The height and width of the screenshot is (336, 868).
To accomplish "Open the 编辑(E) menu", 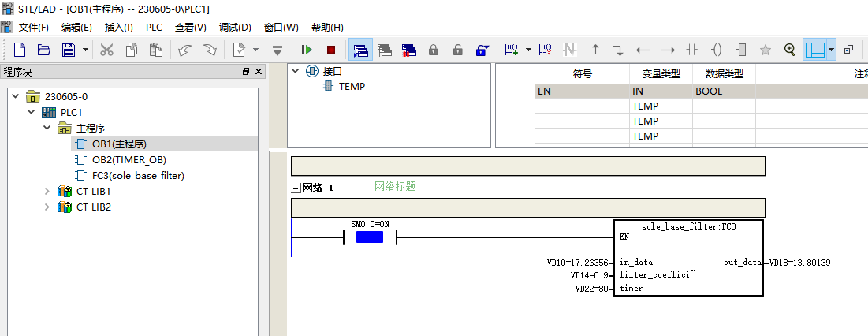I will point(76,27).
